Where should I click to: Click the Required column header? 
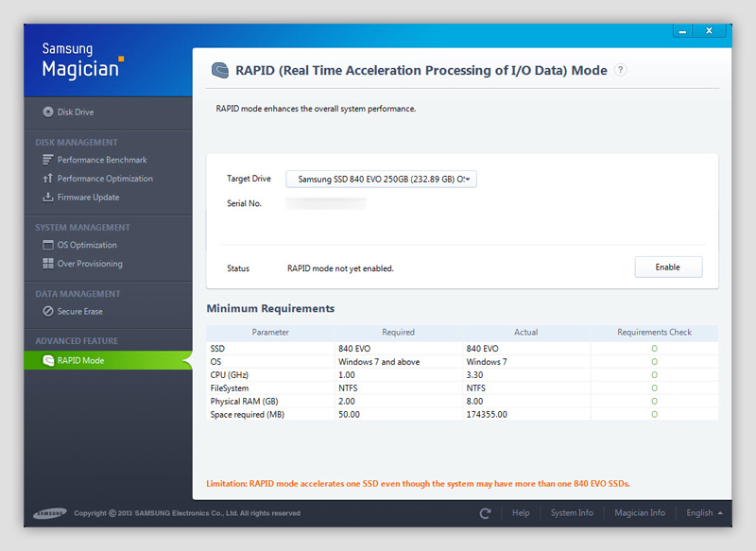pos(398,332)
